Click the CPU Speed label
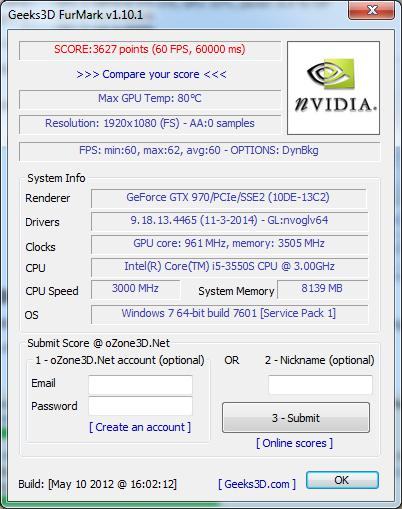The image size is (402, 509). click(52, 291)
